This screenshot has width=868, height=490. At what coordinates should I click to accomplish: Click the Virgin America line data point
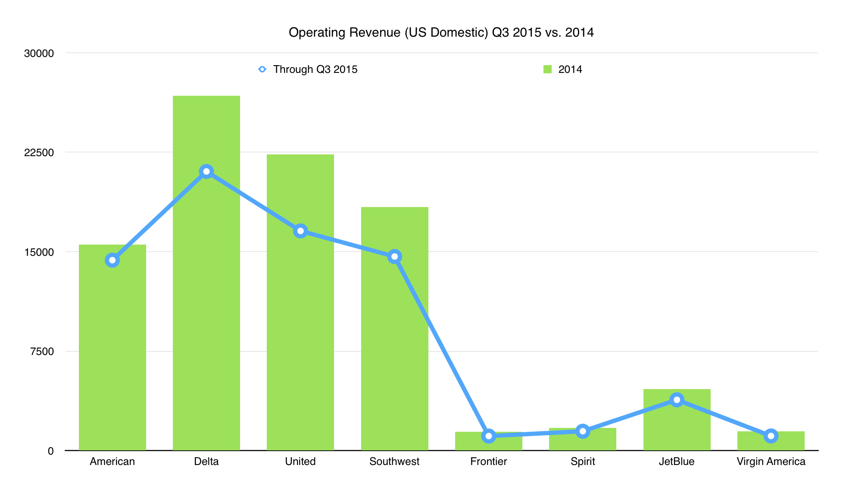pyautogui.click(x=771, y=436)
